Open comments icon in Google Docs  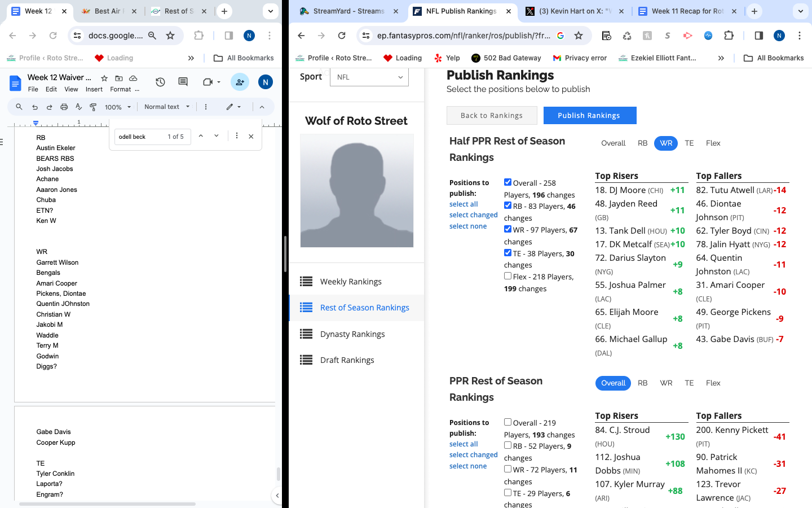(183, 82)
